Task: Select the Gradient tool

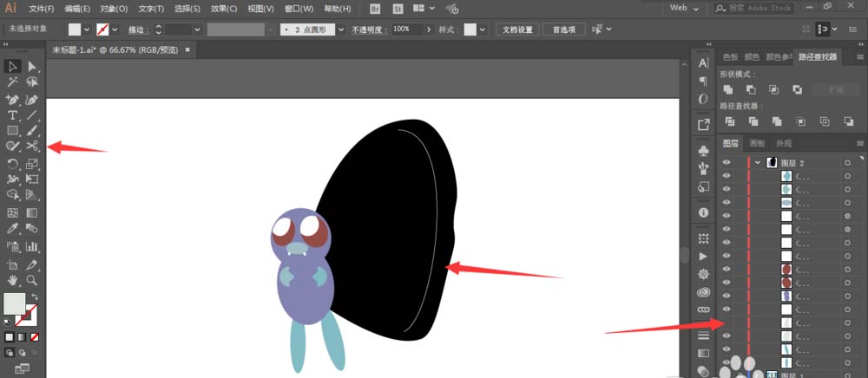Action: click(x=32, y=212)
